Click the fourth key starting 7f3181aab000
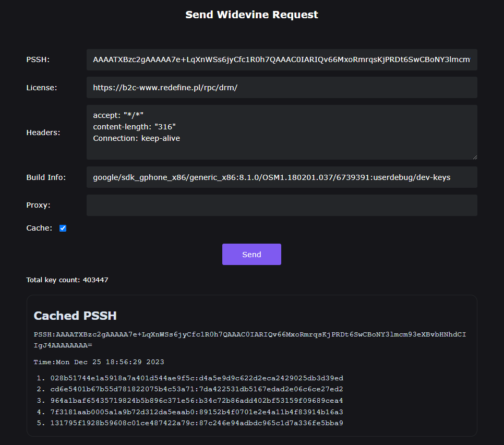The height and width of the screenshot is (445, 504). tap(197, 412)
